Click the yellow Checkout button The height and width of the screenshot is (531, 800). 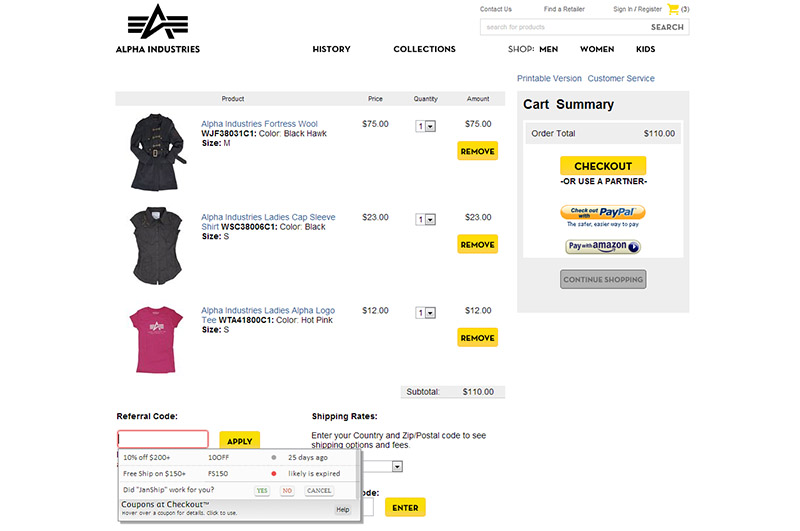pos(603,166)
